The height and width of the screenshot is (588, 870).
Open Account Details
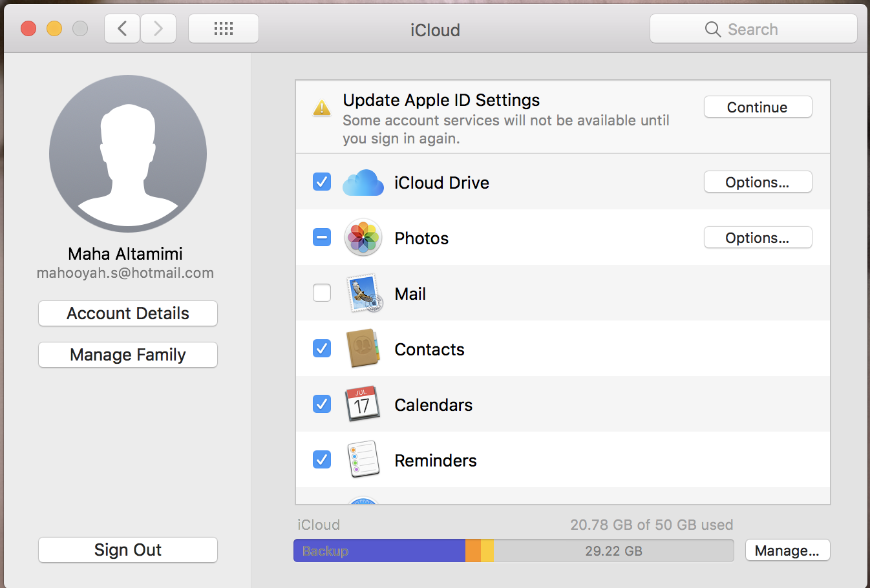(128, 313)
